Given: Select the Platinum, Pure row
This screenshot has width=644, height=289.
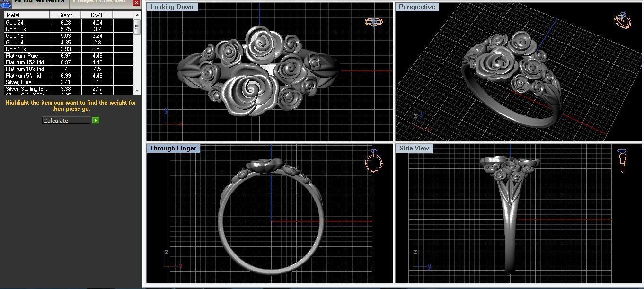Looking at the screenshot, I should pos(69,56).
